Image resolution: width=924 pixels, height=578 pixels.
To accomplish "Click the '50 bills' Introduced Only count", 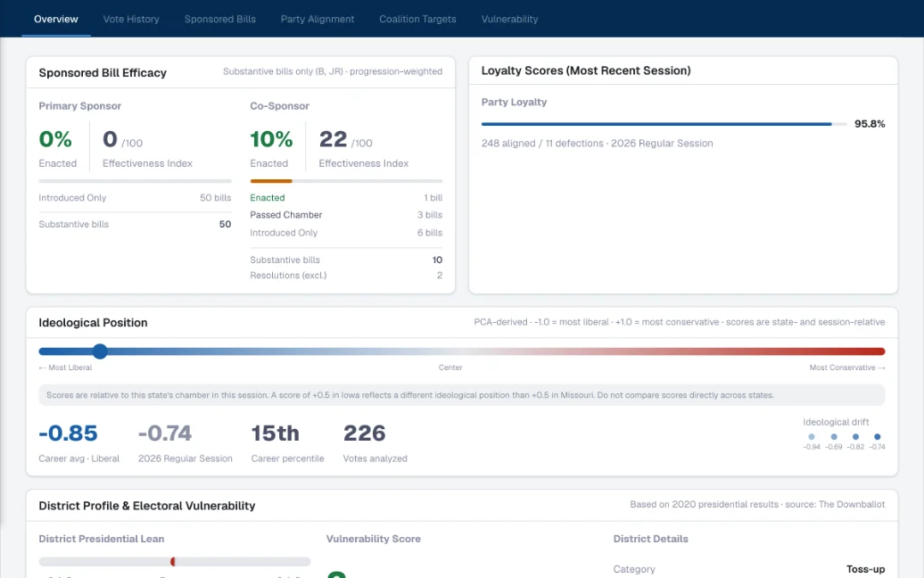I will [x=216, y=198].
